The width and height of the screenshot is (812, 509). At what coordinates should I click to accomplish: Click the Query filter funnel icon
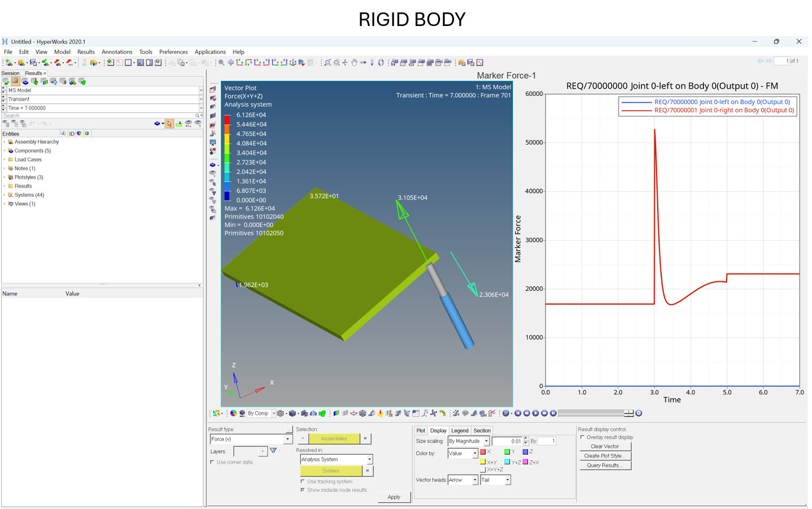273,451
